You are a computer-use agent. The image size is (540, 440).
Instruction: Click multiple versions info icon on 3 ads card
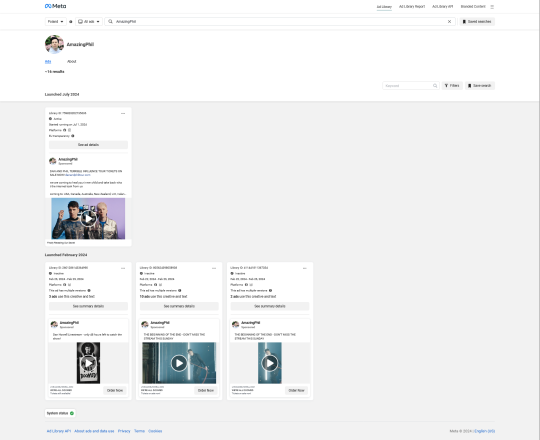(89, 291)
